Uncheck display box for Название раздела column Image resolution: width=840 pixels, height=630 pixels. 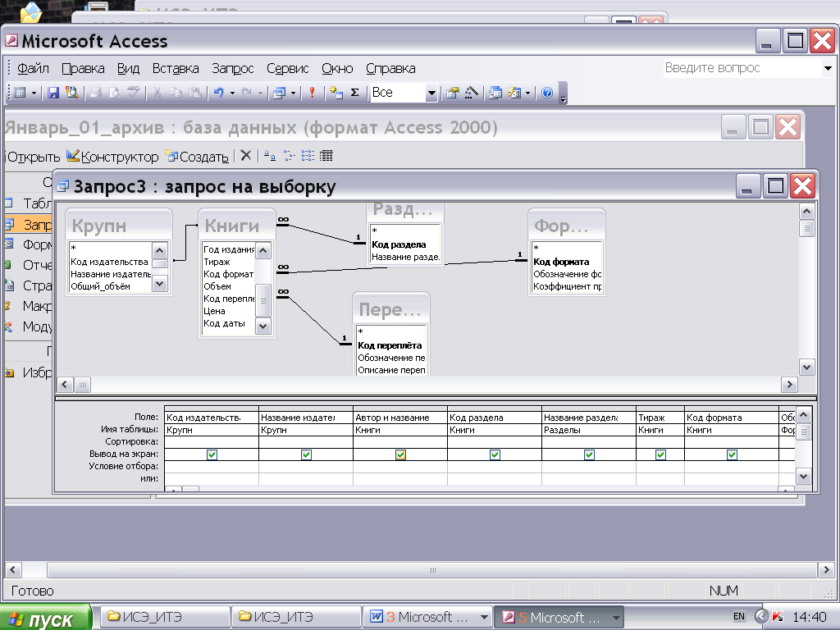(x=589, y=454)
